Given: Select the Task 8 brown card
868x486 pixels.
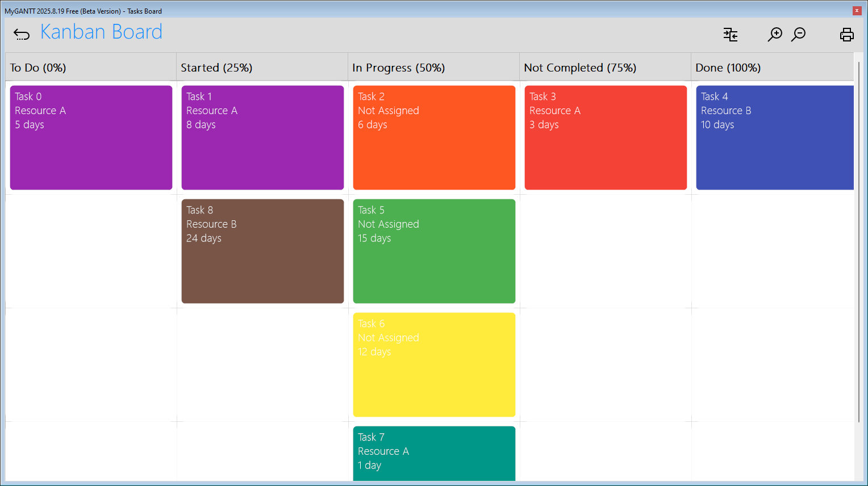Looking at the screenshot, I should click(x=262, y=251).
